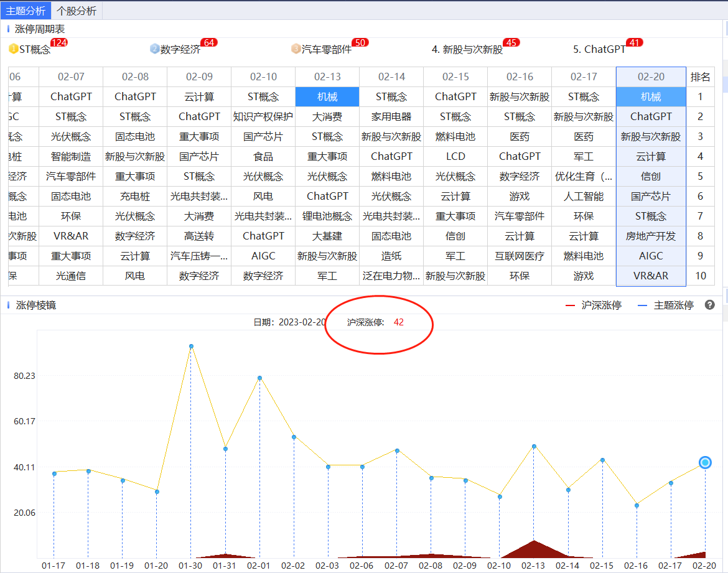Click the blue rank-2 medal beside 数字经济
Screen dimensions: 728x573
[154, 49]
